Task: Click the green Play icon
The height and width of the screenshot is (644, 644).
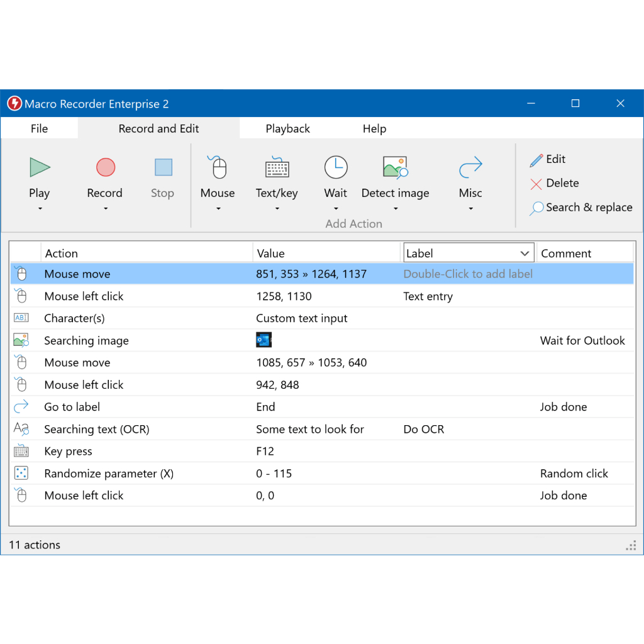Action: pos(40,167)
